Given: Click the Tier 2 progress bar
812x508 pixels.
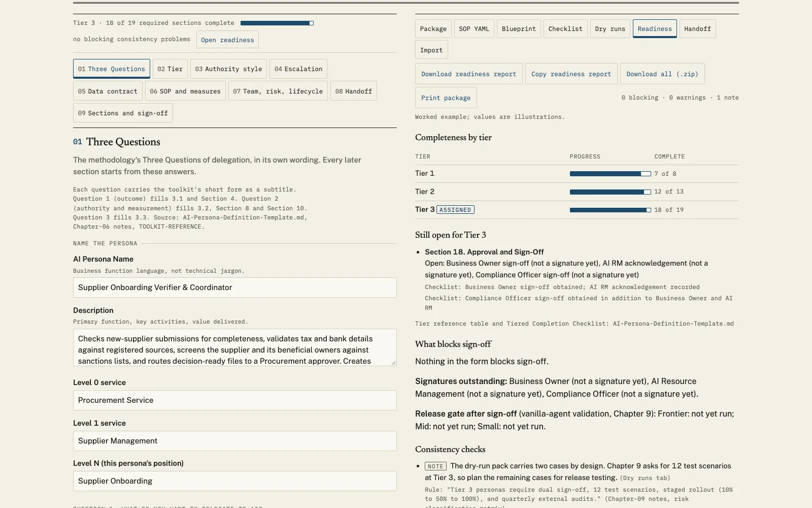Looking at the screenshot, I should pos(610,192).
